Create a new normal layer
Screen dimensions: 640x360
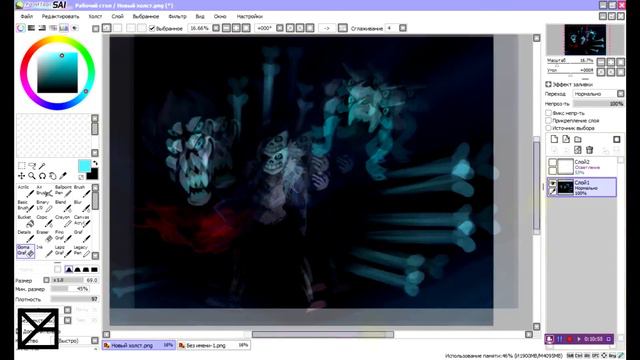554,139
